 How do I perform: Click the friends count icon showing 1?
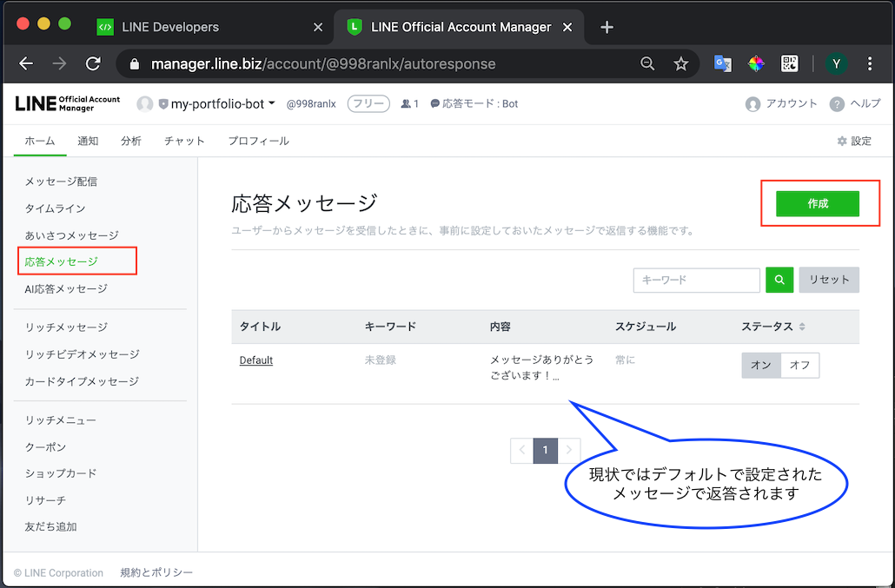pyautogui.click(x=410, y=104)
